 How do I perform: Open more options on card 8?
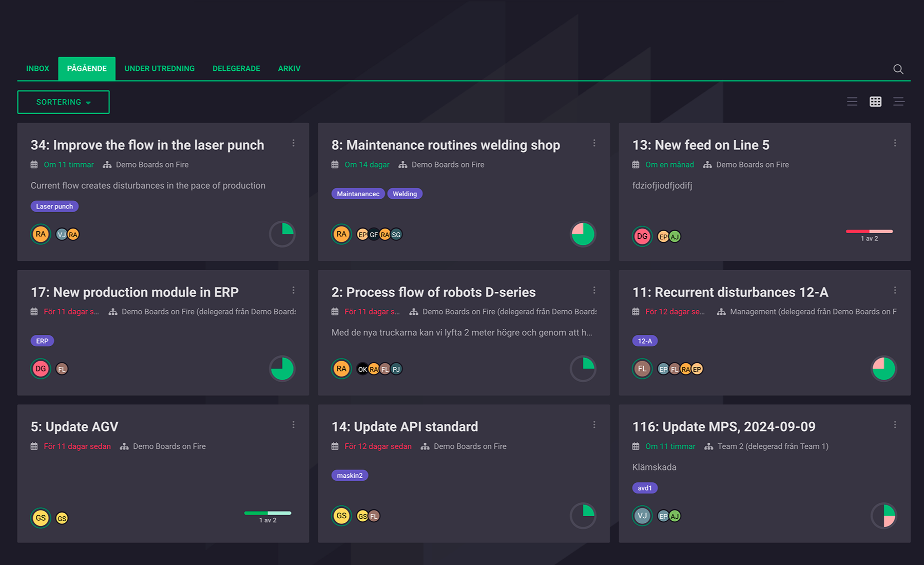click(594, 143)
